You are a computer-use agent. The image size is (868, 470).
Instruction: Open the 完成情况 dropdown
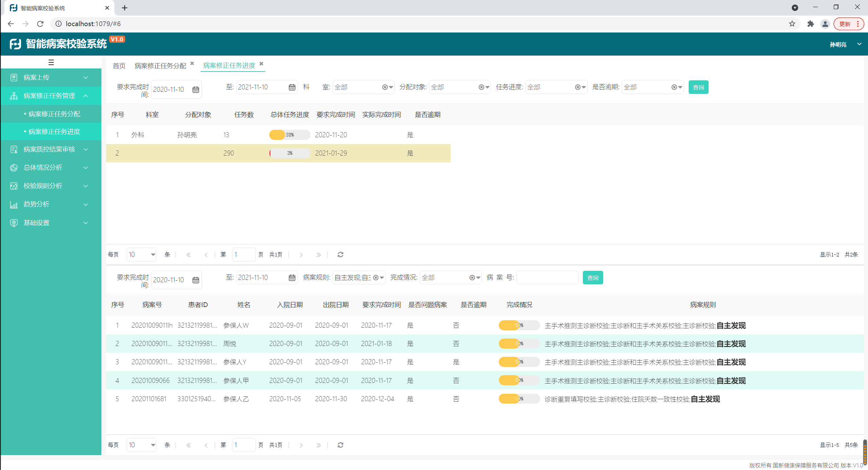478,278
